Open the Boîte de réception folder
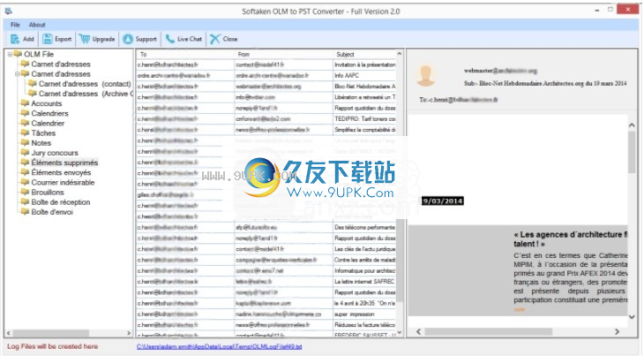Screen dimensions: 644x356 click(x=60, y=202)
